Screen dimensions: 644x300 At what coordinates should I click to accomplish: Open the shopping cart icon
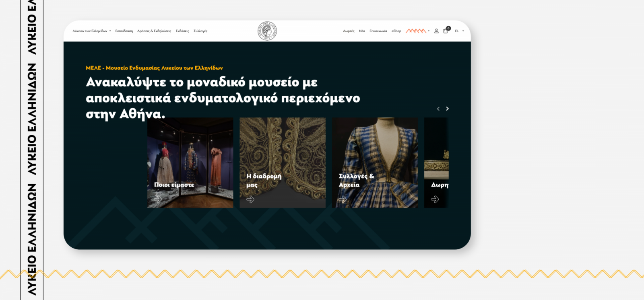pos(446,31)
